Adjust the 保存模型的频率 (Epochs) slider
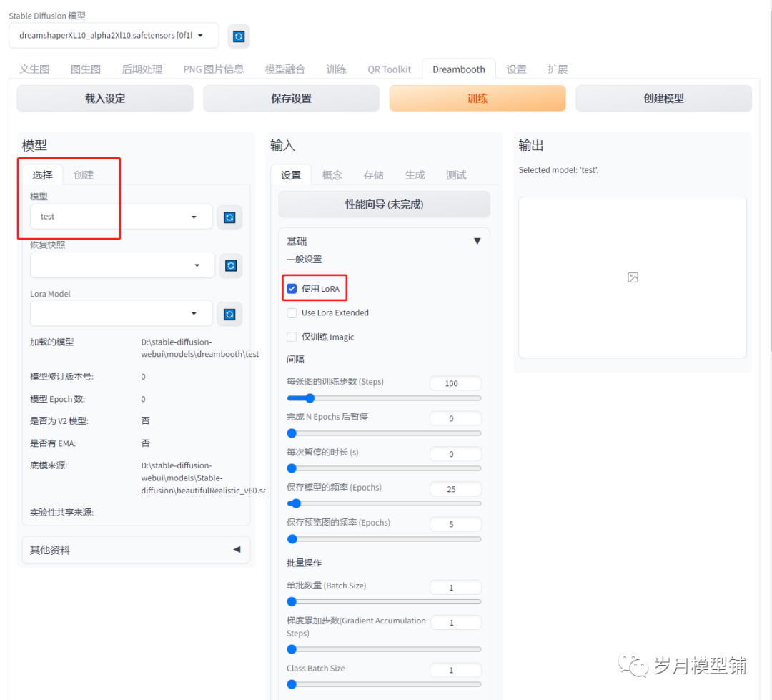 click(384, 503)
